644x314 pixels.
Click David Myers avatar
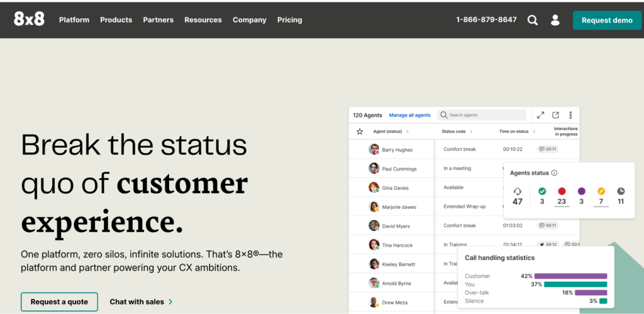[374, 226]
